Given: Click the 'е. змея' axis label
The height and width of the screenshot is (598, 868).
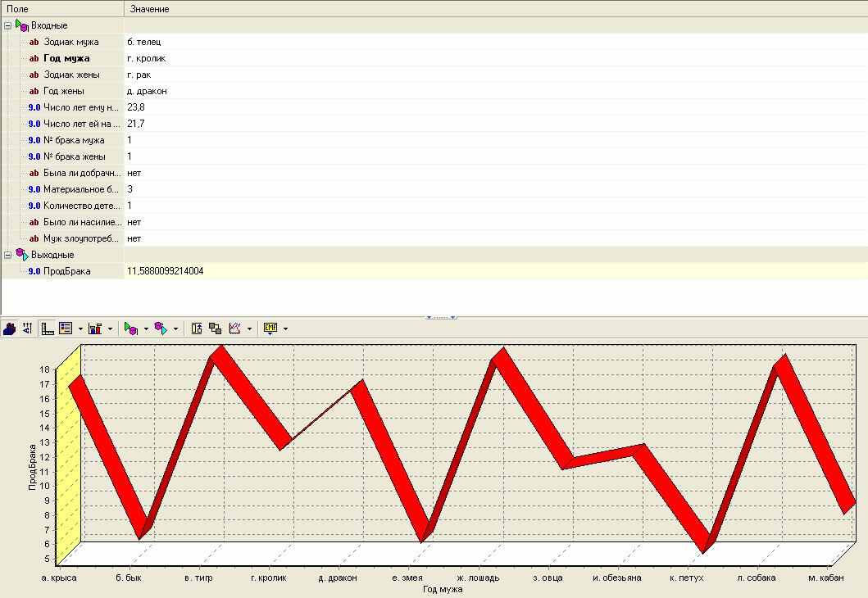Looking at the screenshot, I should pos(407,578).
